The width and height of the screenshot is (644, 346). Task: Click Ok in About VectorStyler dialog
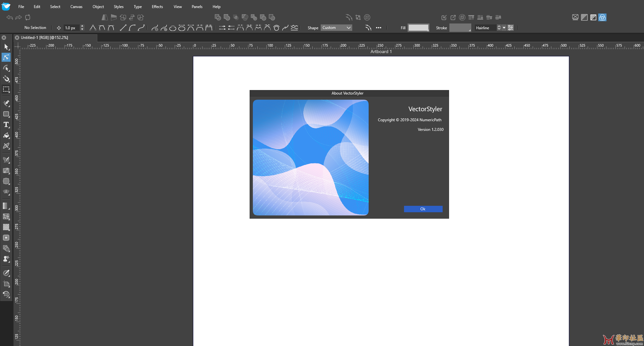pyautogui.click(x=423, y=209)
